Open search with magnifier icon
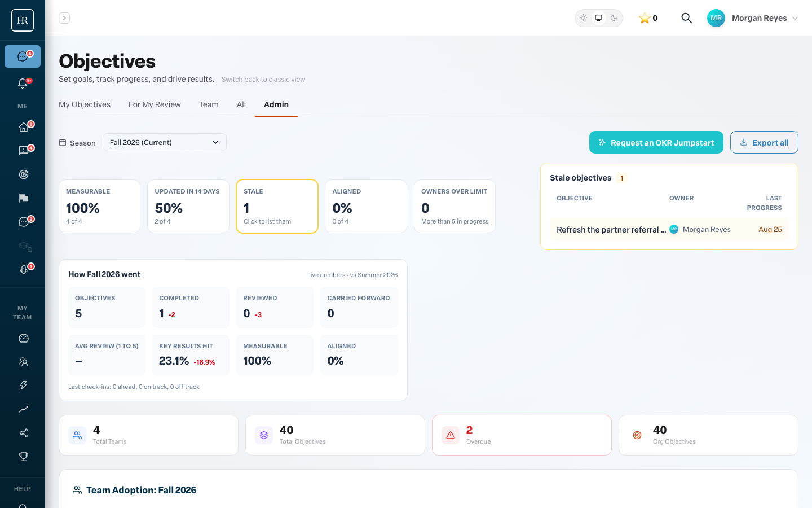Viewport: 812px width, 508px height. [x=686, y=18]
